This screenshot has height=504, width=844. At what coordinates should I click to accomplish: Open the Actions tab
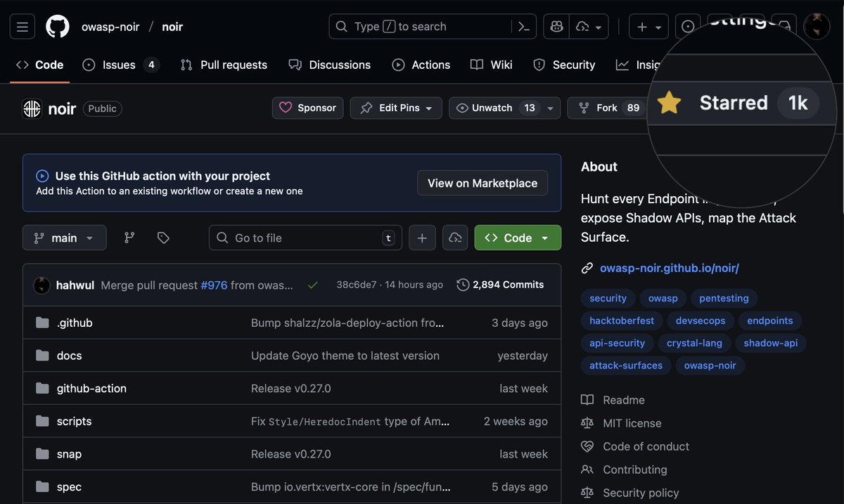pyautogui.click(x=421, y=65)
